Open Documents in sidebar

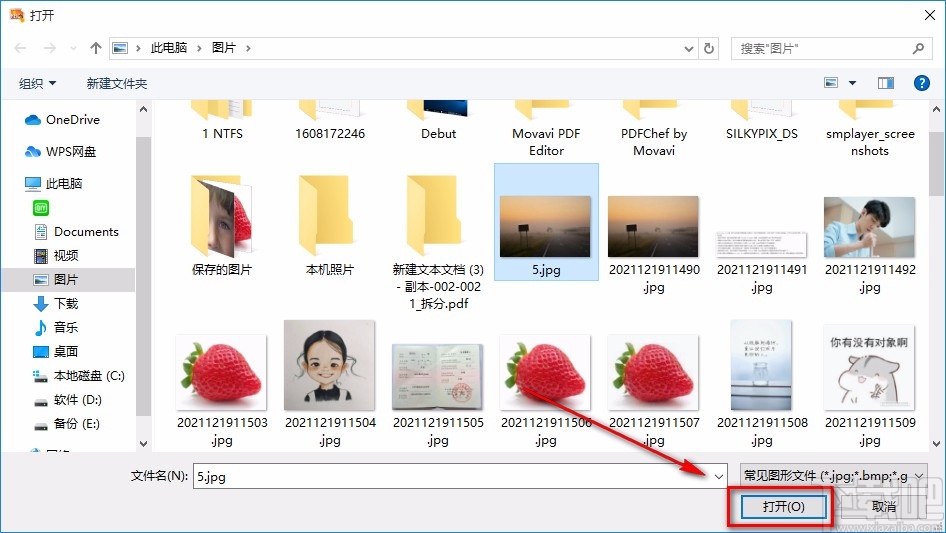coord(76,232)
